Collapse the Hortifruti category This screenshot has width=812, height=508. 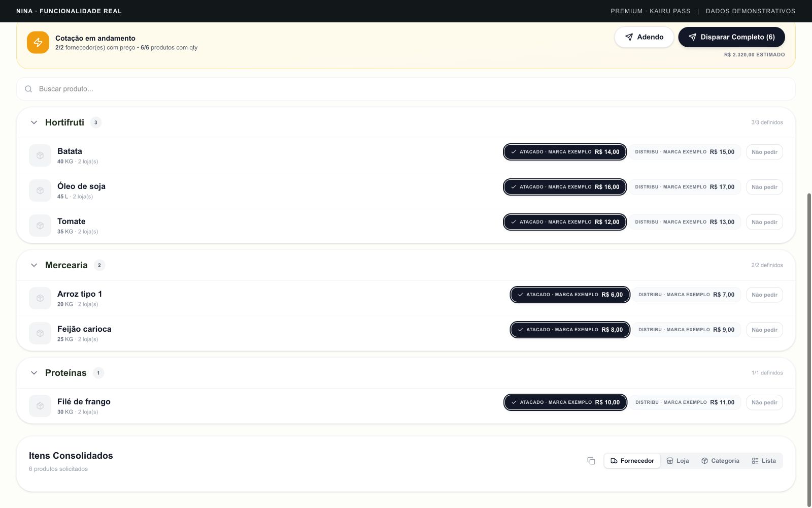34,122
